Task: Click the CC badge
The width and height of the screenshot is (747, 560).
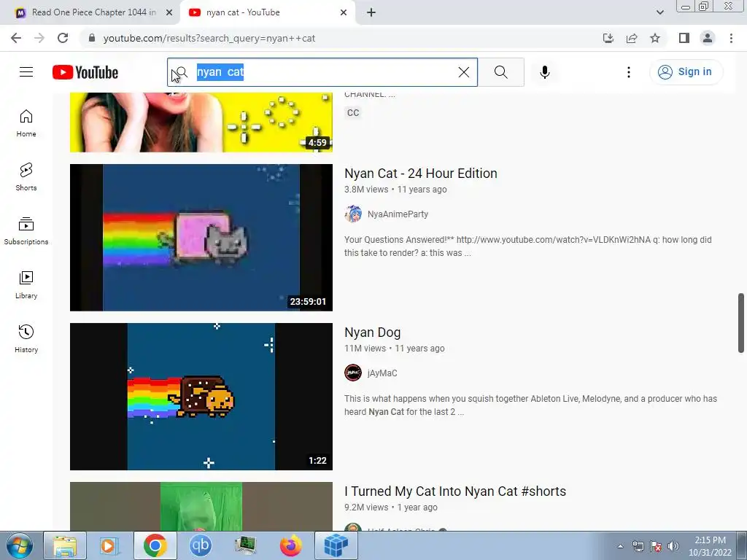Action: click(353, 113)
